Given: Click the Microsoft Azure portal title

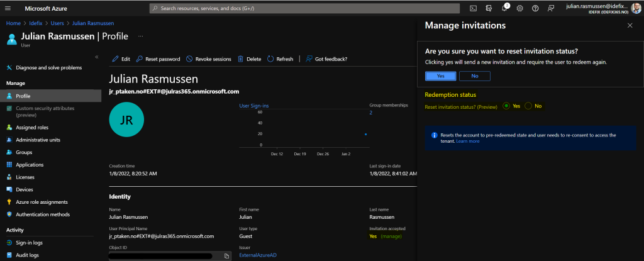Looking at the screenshot, I should (46, 8).
